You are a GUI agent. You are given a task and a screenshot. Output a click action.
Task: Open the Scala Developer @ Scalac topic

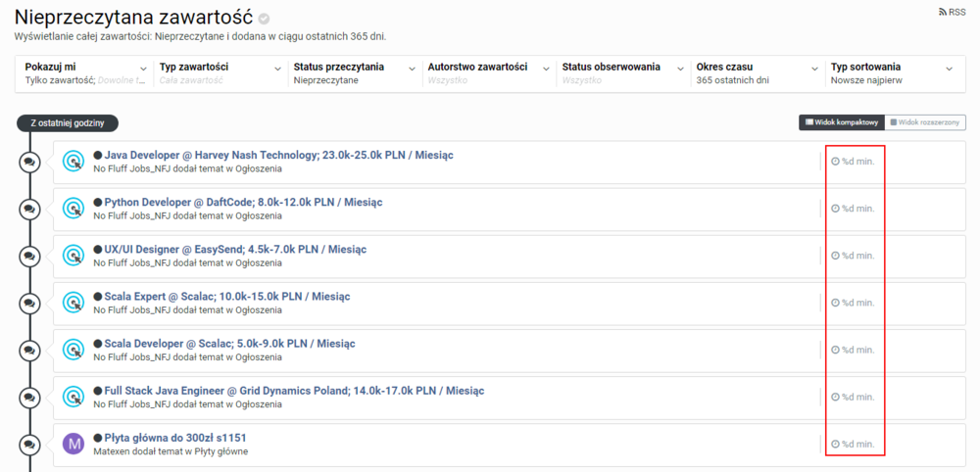[230, 344]
